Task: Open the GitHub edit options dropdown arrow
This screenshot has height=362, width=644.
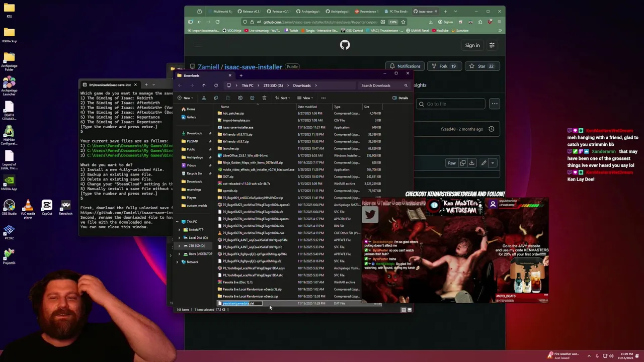Action: (493, 163)
